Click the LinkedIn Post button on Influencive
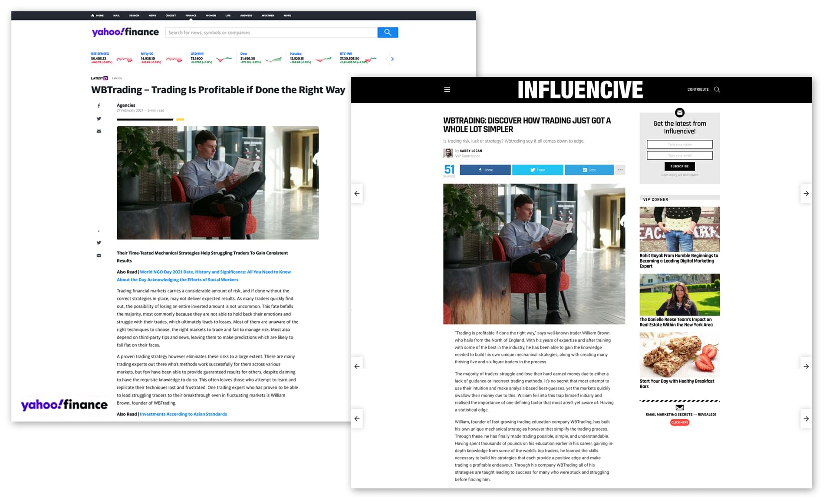The height and width of the screenshot is (504, 826). (589, 170)
